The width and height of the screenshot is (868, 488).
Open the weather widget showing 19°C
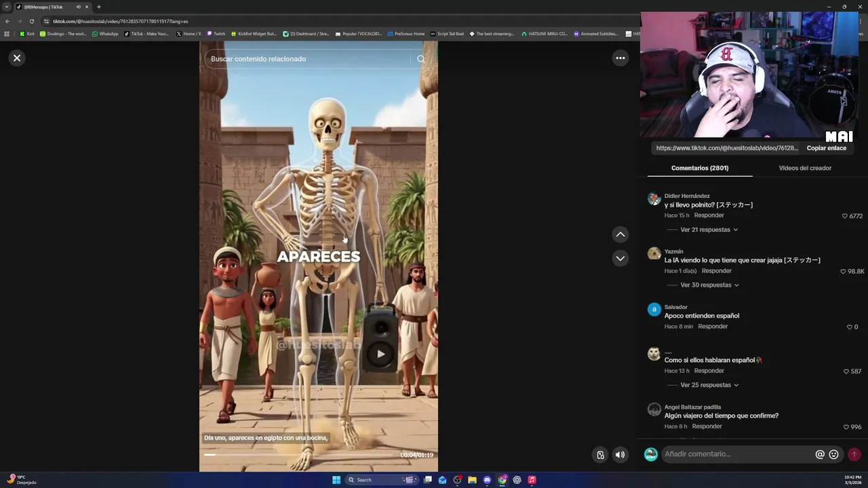point(22,480)
